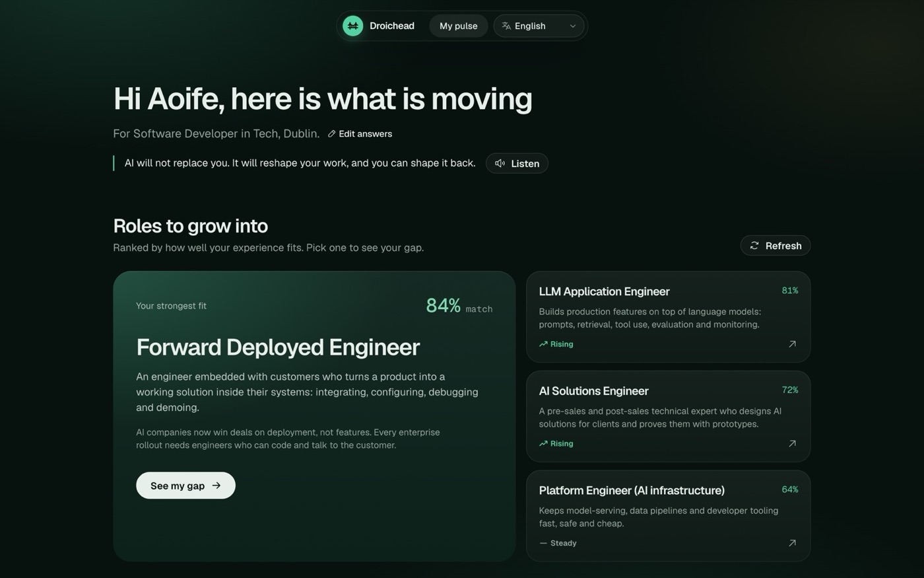
Task: Open the LLM Application Engineer role title
Action: 604,291
